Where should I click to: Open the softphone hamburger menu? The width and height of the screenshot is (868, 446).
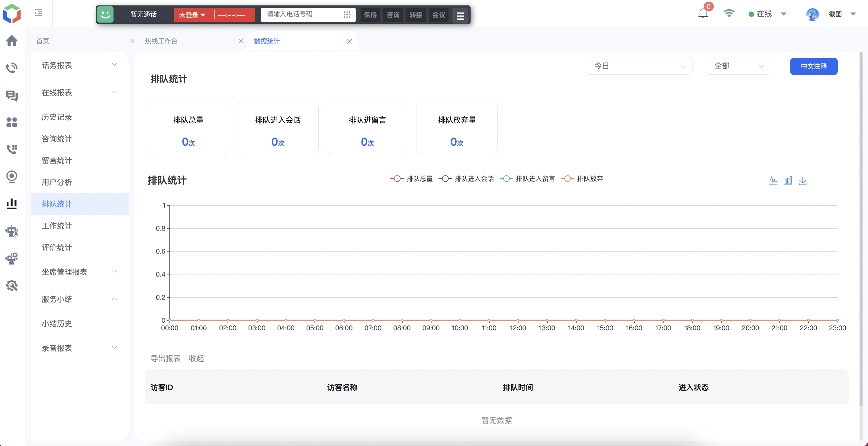[x=460, y=15]
